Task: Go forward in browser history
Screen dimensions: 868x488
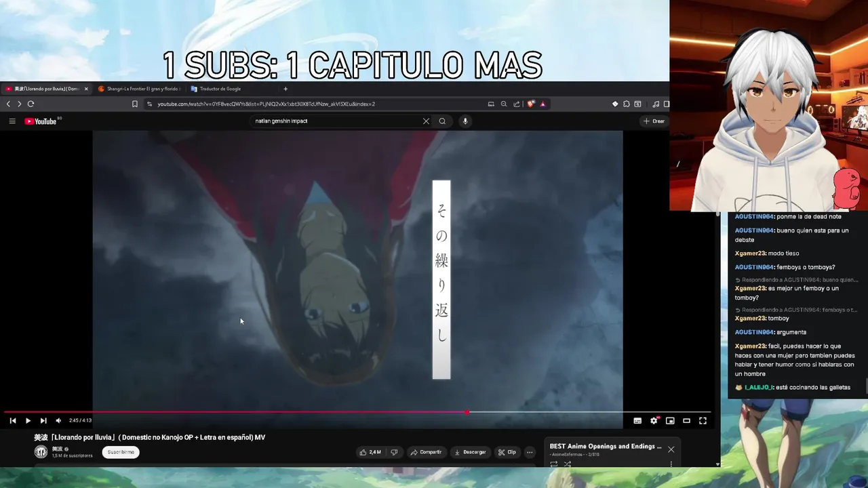Action: pyautogui.click(x=19, y=104)
